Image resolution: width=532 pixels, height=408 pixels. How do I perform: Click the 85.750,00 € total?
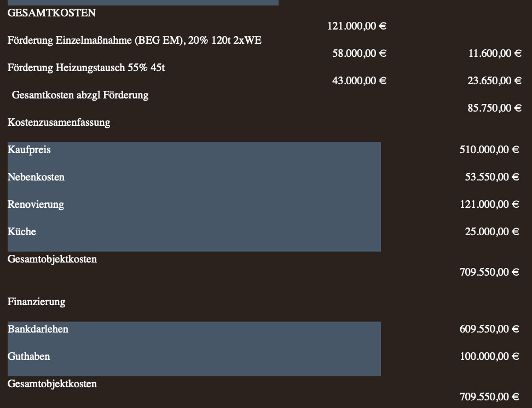pos(494,108)
